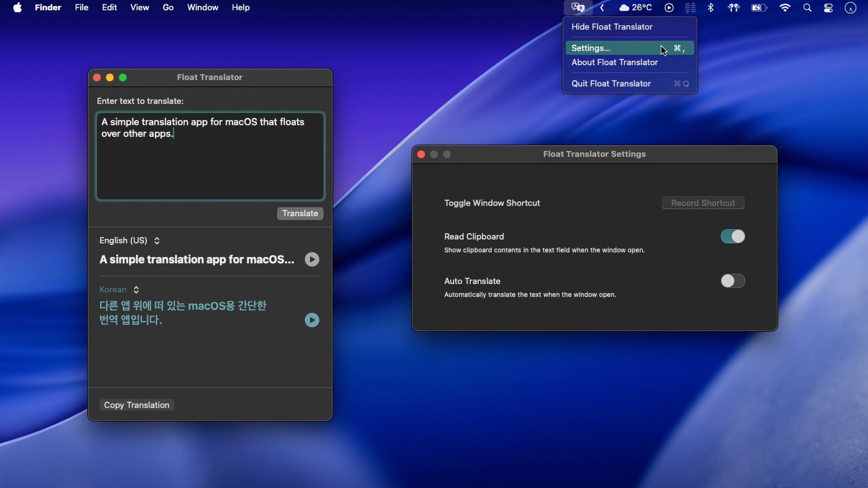
Task: Open Bluetooth menu bar icon
Action: click(710, 7)
